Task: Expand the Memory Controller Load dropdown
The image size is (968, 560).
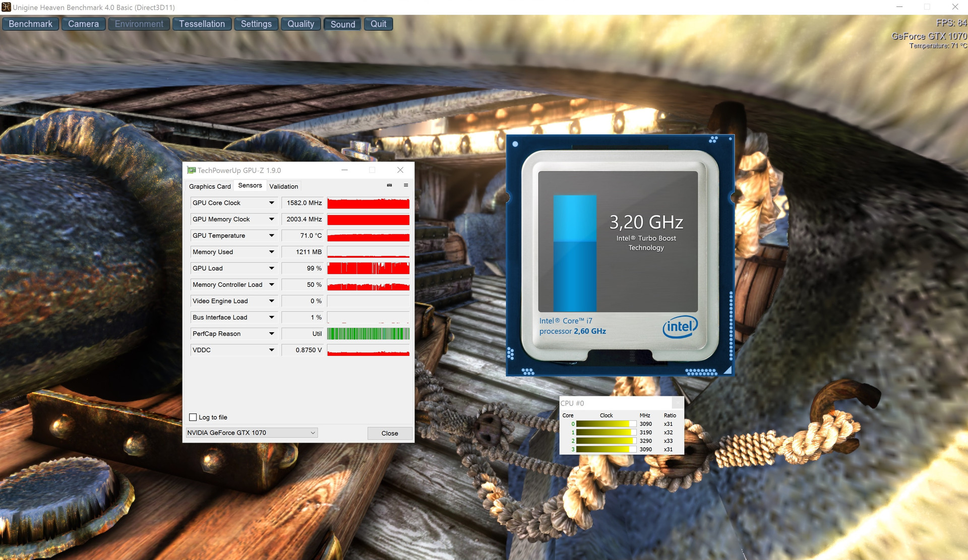Action: click(x=272, y=285)
